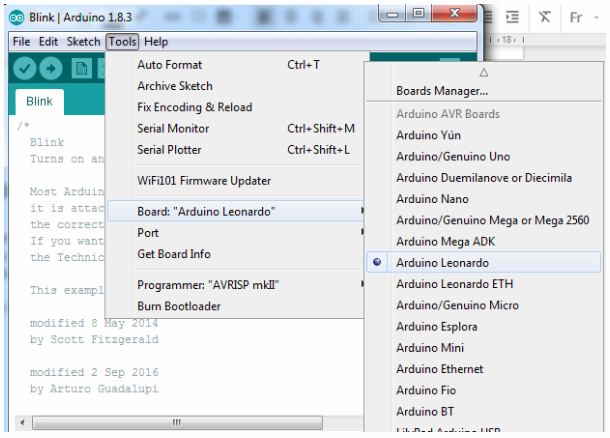Choose Auto Format
Viewport: 610px width, 438px height.
236,65
